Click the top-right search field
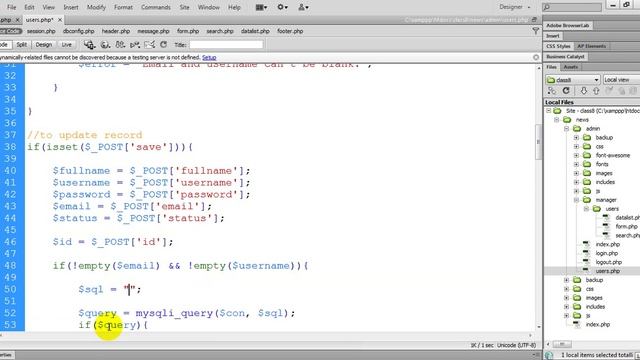Screen dimensions: 640x360 [x=572, y=7]
